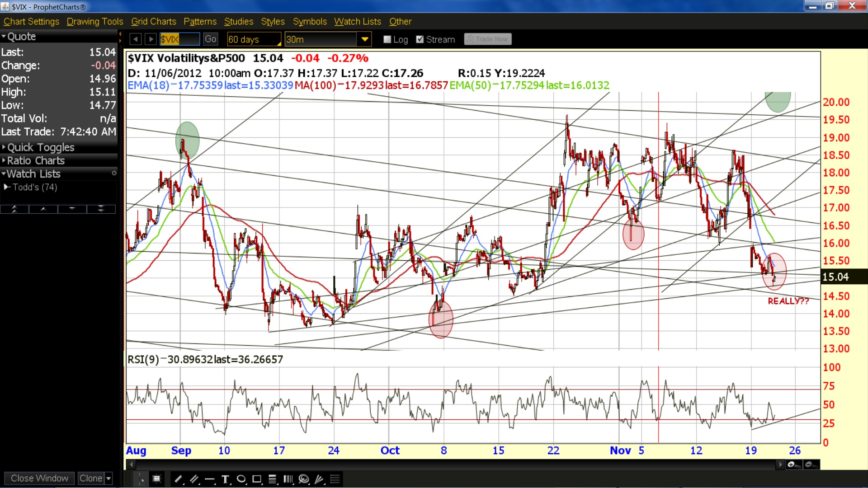Enable the Log scale checkbox
Viewport: 868px width, 488px height.
coord(387,39)
